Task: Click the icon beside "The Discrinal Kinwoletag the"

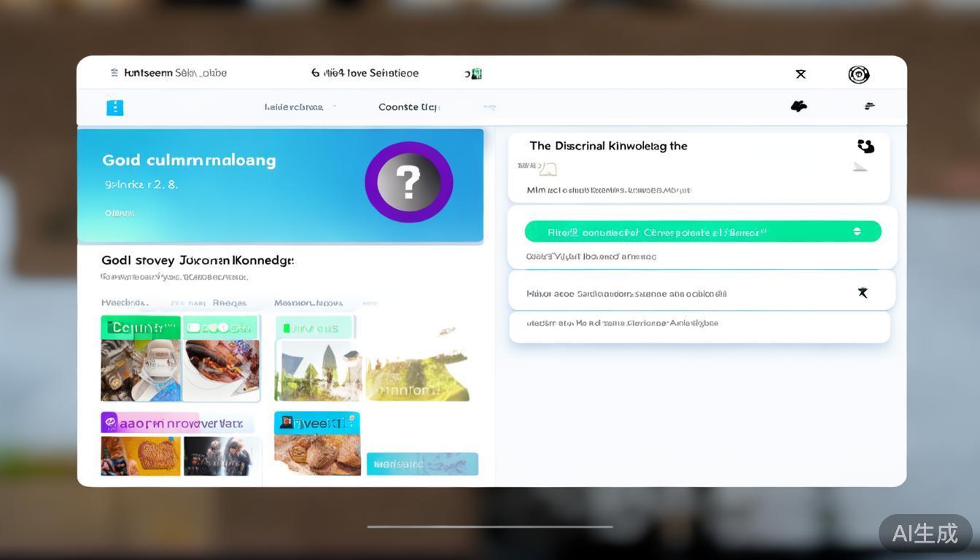Action: click(x=866, y=147)
